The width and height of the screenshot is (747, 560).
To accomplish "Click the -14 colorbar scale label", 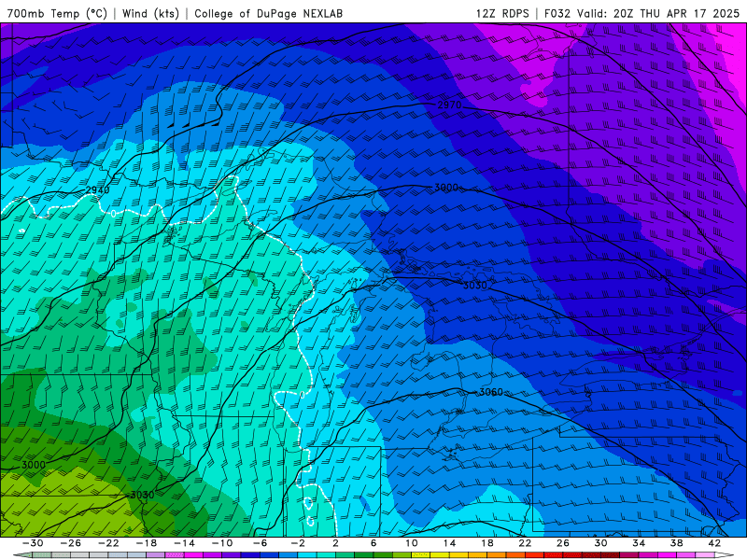I will pyautogui.click(x=184, y=543).
